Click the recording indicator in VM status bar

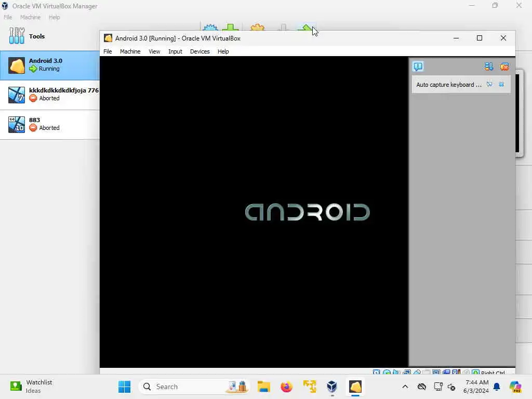coord(446,373)
